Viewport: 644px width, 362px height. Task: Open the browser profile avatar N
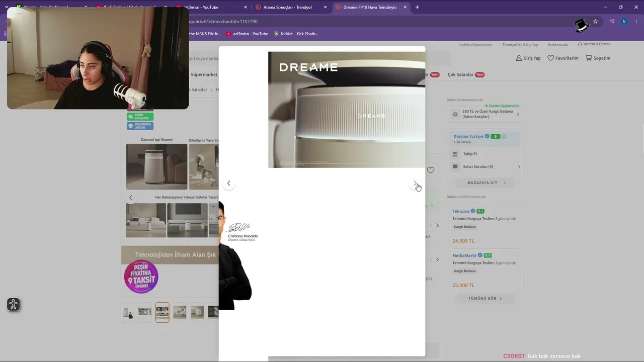pyautogui.click(x=624, y=22)
